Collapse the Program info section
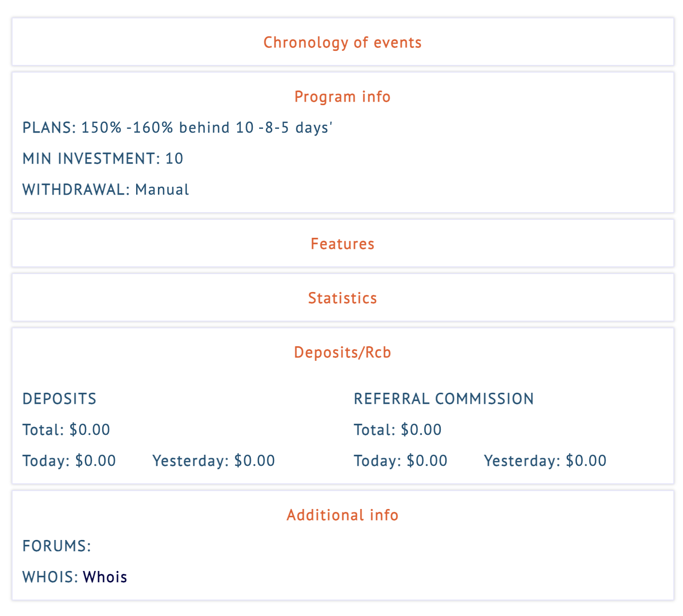 pos(342,97)
